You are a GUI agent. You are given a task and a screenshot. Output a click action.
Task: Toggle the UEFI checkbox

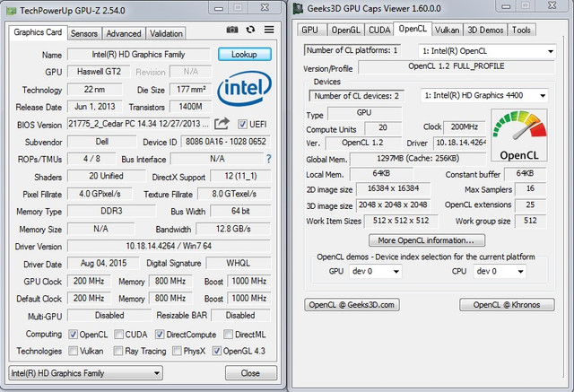(242, 124)
